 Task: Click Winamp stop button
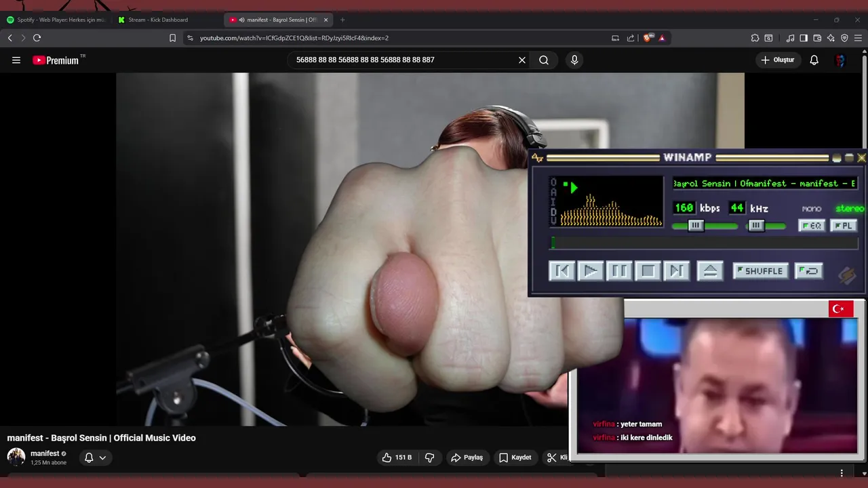pos(648,271)
